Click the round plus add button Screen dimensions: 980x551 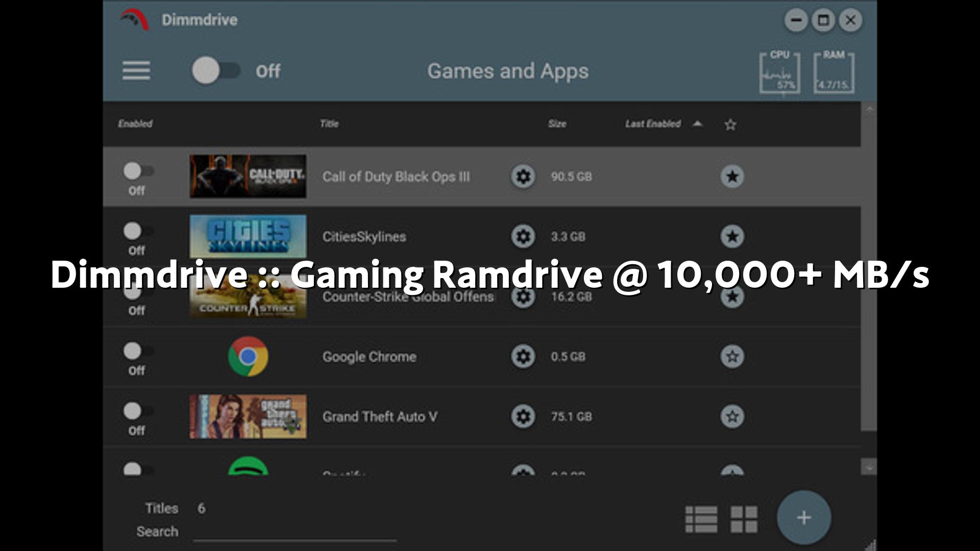coord(803,518)
